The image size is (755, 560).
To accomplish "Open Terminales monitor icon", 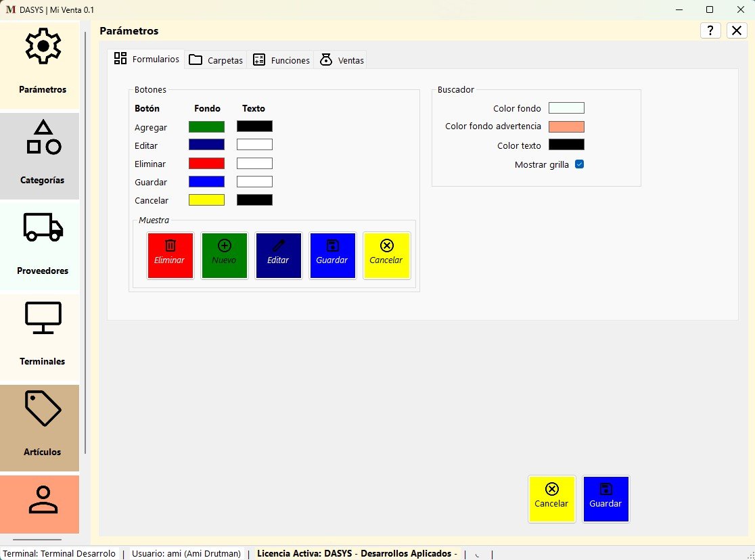I will 43,318.
